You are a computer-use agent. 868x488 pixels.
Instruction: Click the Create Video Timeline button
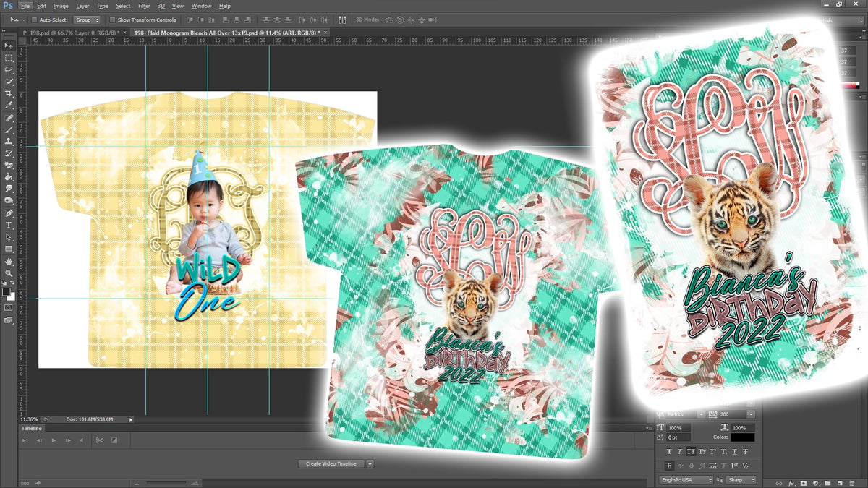click(x=331, y=464)
